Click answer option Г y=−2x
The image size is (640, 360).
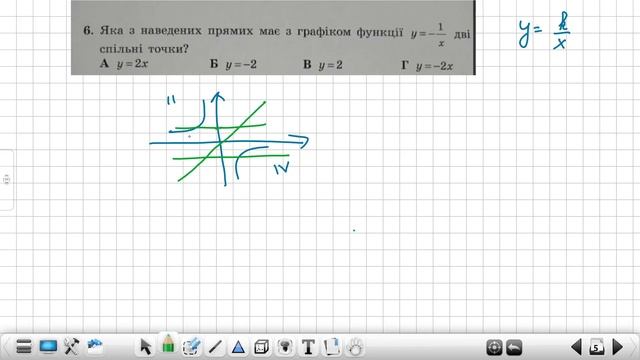tap(427, 66)
